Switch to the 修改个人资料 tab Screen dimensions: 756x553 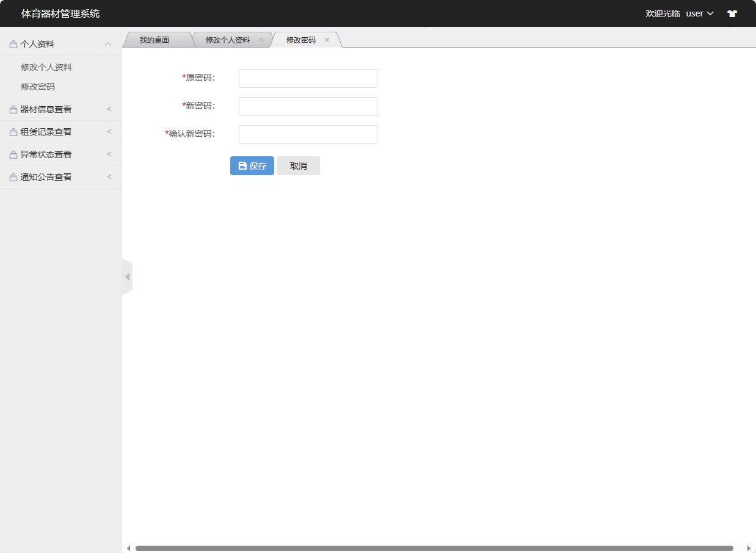pyautogui.click(x=227, y=39)
